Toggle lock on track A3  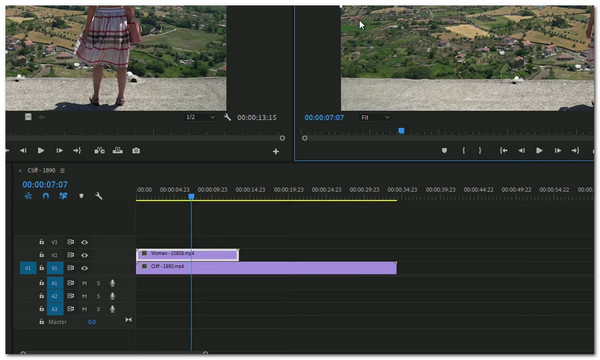(x=41, y=308)
